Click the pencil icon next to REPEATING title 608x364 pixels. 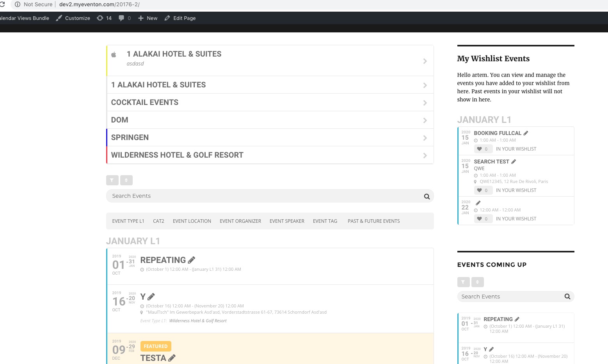192,260
